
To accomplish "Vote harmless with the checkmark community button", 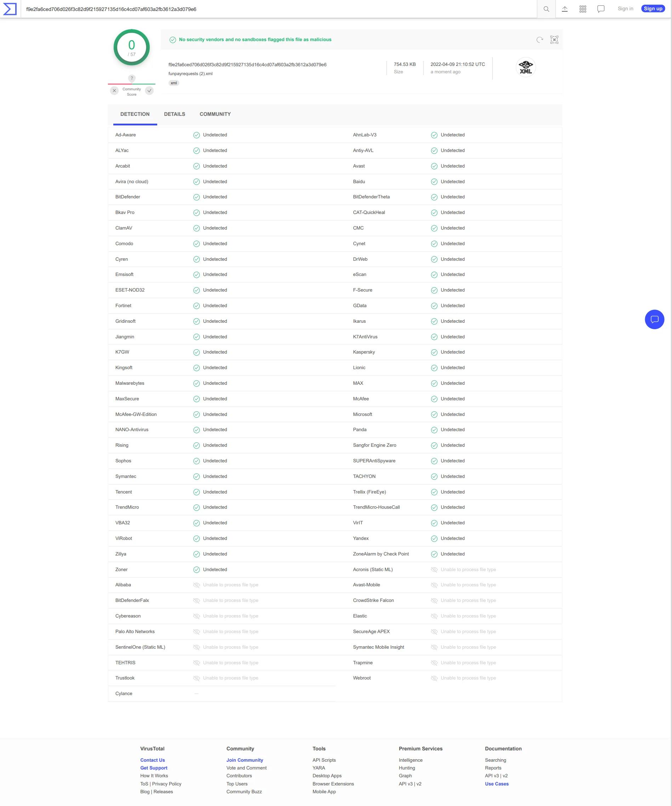I will click(x=149, y=91).
